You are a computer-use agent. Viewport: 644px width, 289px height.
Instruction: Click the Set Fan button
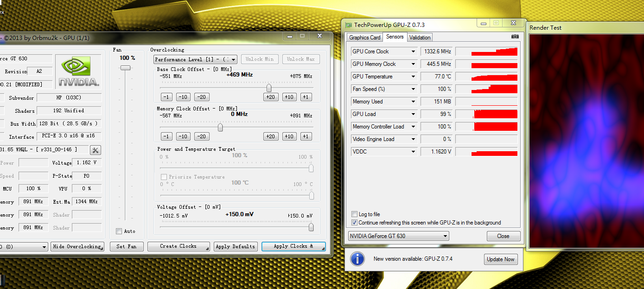click(127, 246)
